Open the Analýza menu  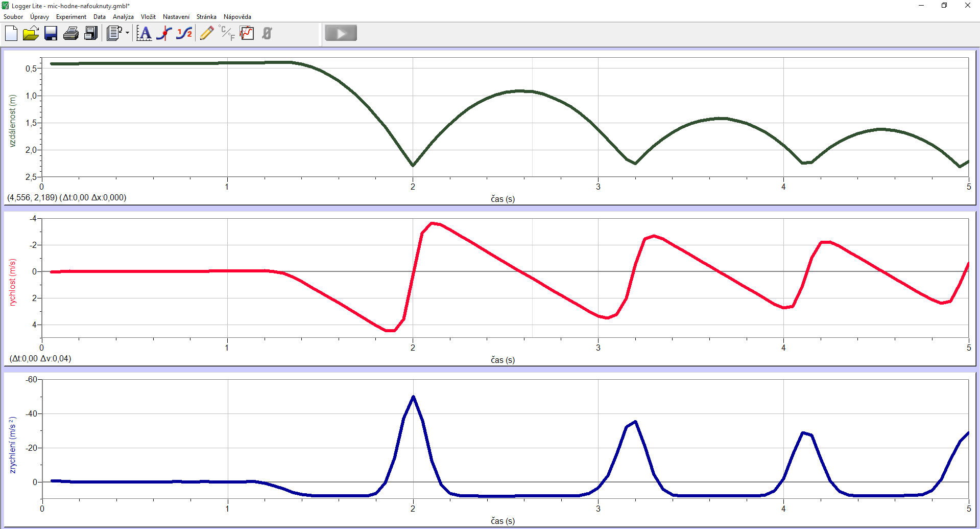[123, 17]
